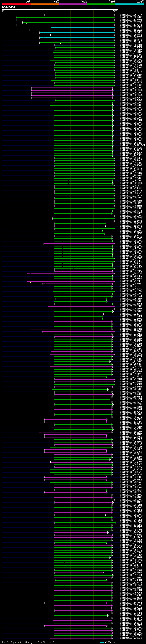Select the UniRef100_C1EFV2 label

click(x=131, y=221)
